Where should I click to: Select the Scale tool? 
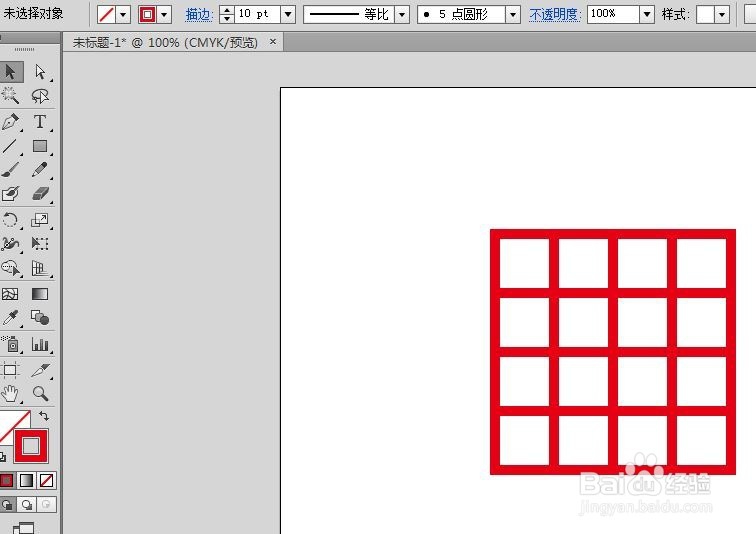40,220
